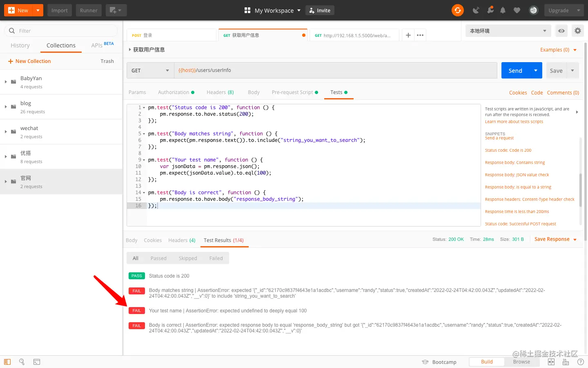The height and width of the screenshot is (368, 588).
Task: Open the blog collection folder
Action: (x=61, y=107)
